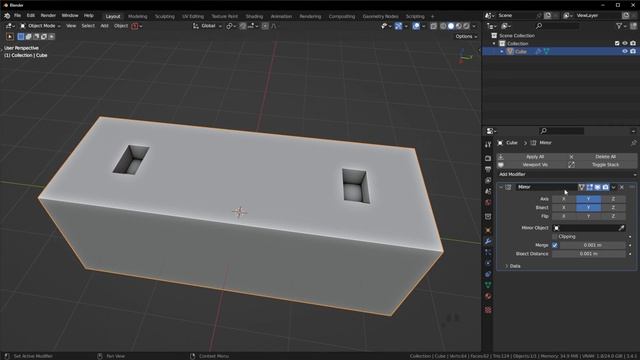This screenshot has height=360, width=640.
Task: Switch to material preview shading
Action: pos(459,26)
